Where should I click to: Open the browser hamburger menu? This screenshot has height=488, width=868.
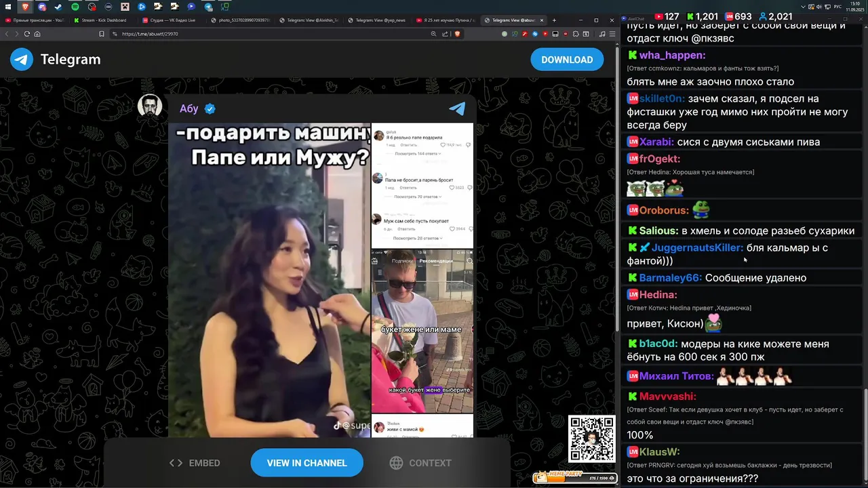(x=612, y=34)
